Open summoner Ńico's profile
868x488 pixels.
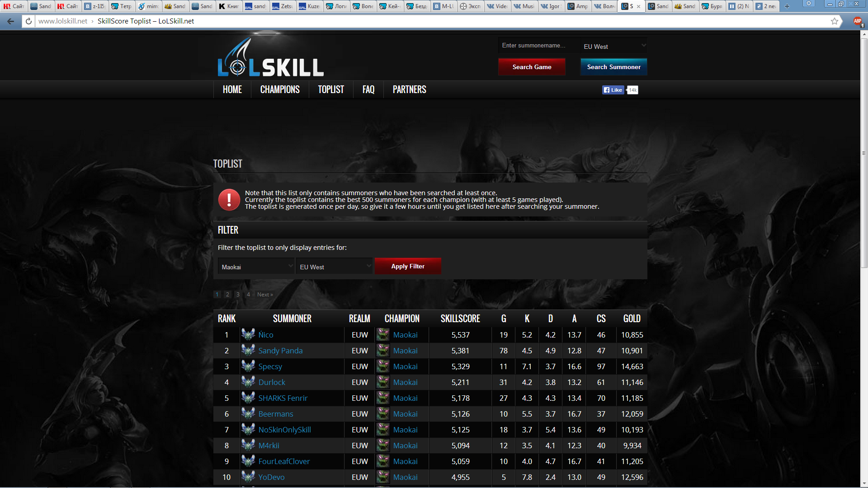point(266,335)
